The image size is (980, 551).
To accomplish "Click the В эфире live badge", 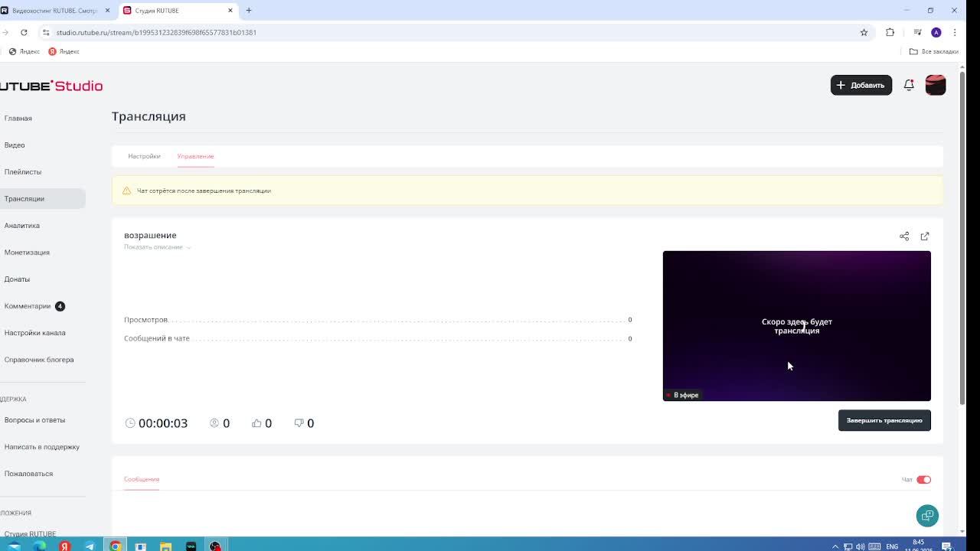I will 683,395.
